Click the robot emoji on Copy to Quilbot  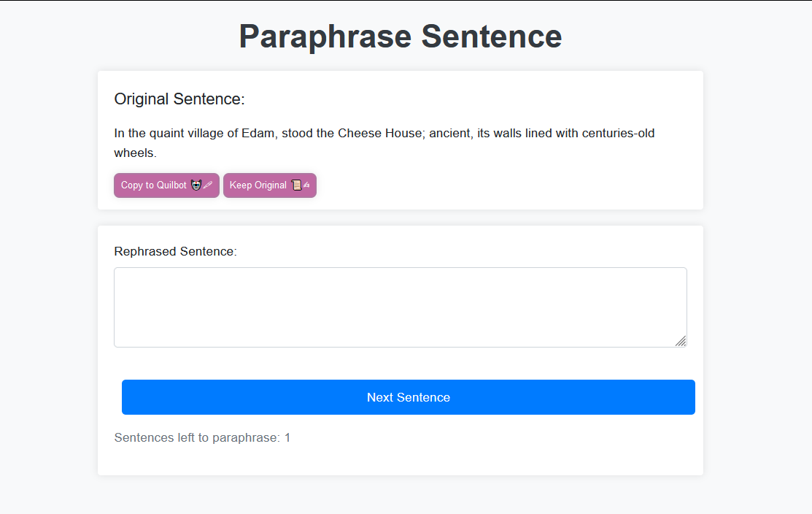196,185
